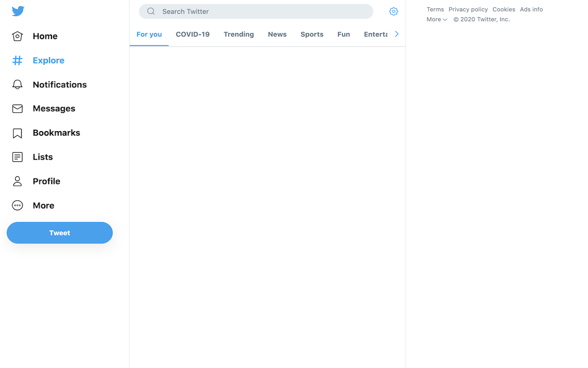The width and height of the screenshot is (588, 368).
Task: Open the Ads info link
Action: 531,9
